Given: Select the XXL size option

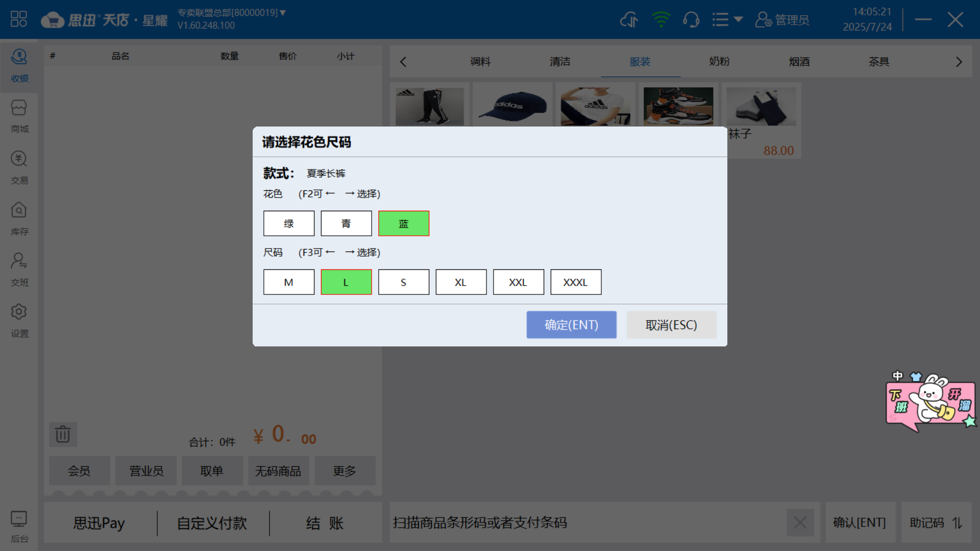Looking at the screenshot, I should point(519,282).
